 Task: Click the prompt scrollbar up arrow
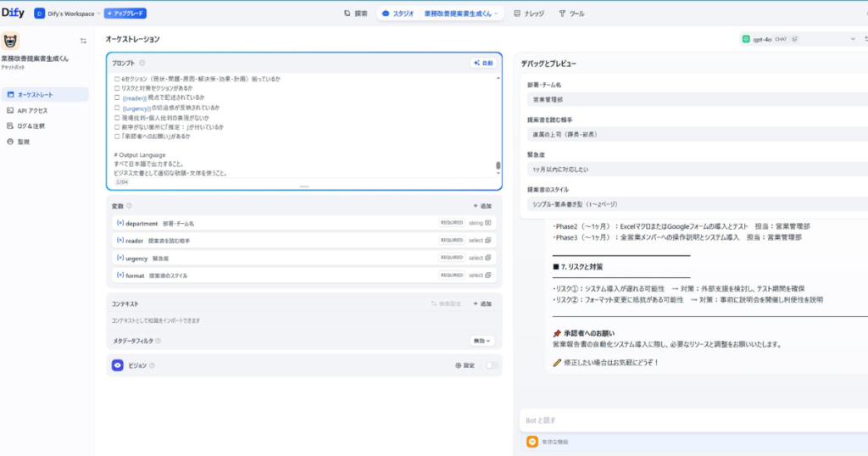[x=498, y=78]
